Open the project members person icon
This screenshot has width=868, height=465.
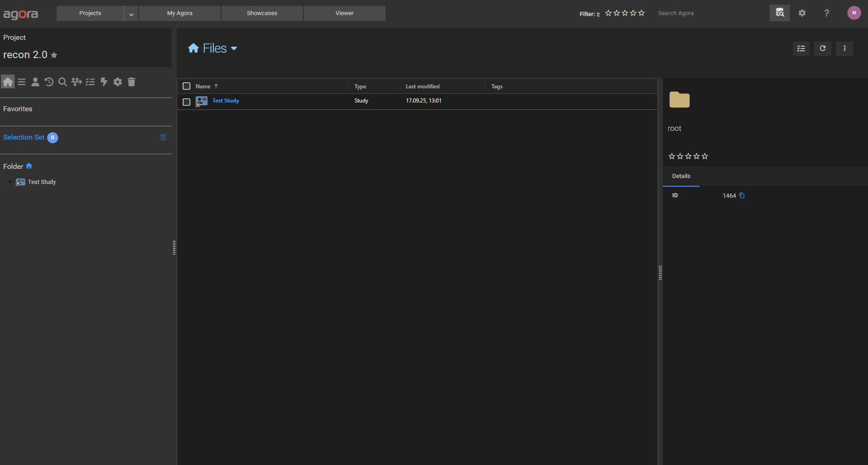(x=35, y=82)
